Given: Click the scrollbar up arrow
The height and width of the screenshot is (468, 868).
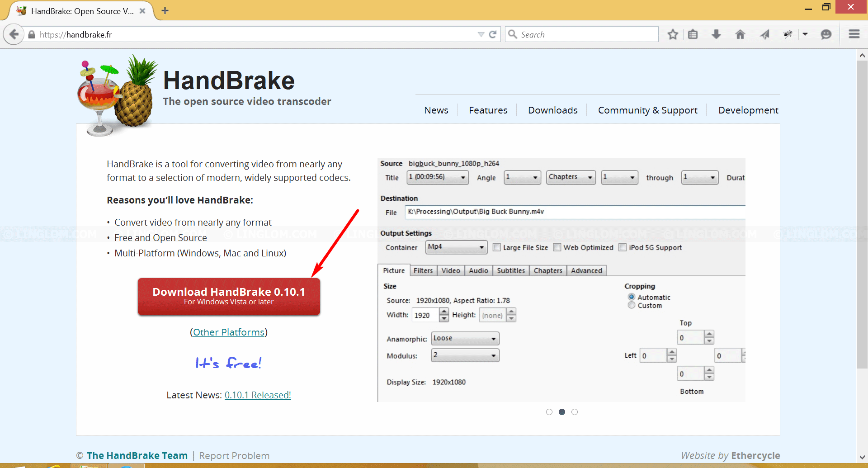Looking at the screenshot, I should (862, 55).
